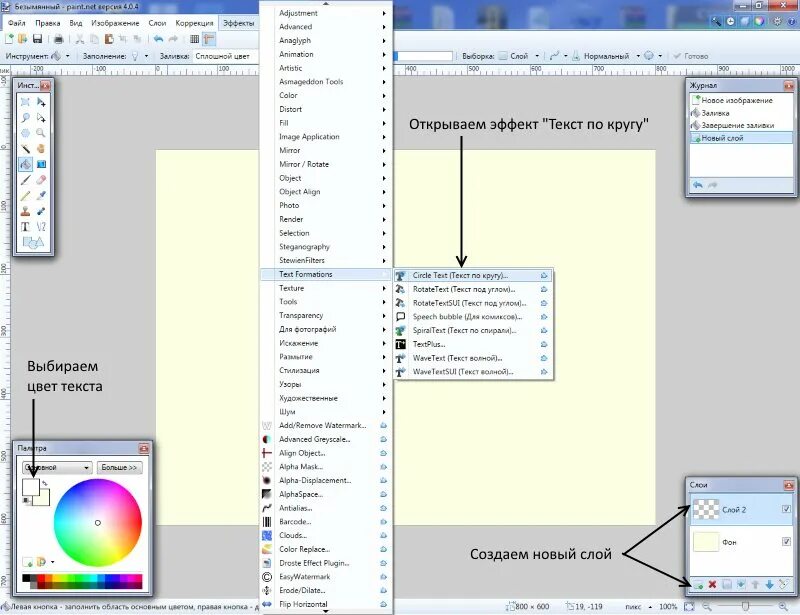Open the Коррекция menu

click(194, 23)
